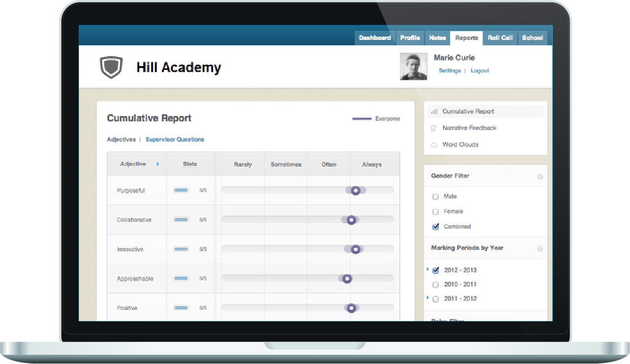Enable the Male gender checkbox
Image resolution: width=630 pixels, height=364 pixels.
click(x=435, y=197)
